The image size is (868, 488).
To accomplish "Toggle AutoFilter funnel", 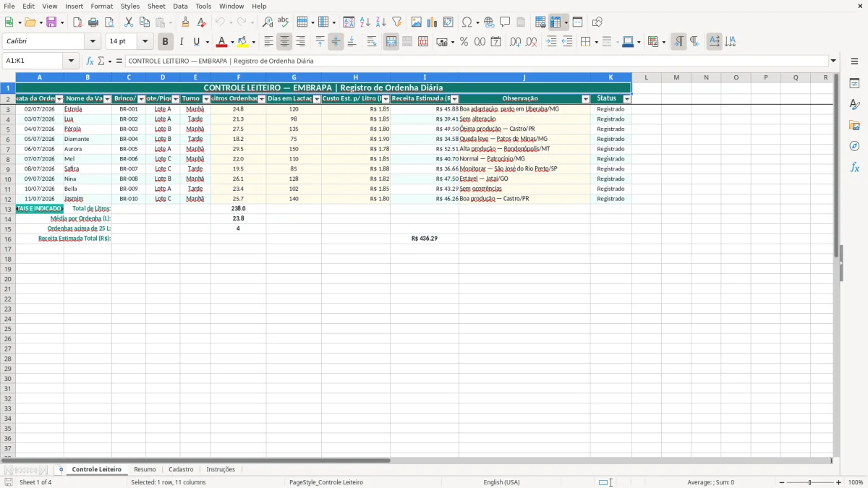I will [397, 22].
